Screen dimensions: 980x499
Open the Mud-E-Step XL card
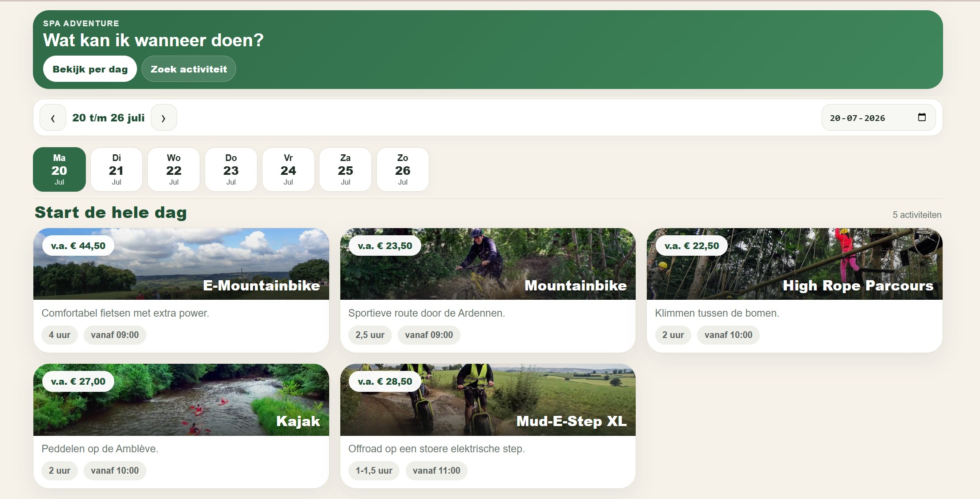coord(488,426)
